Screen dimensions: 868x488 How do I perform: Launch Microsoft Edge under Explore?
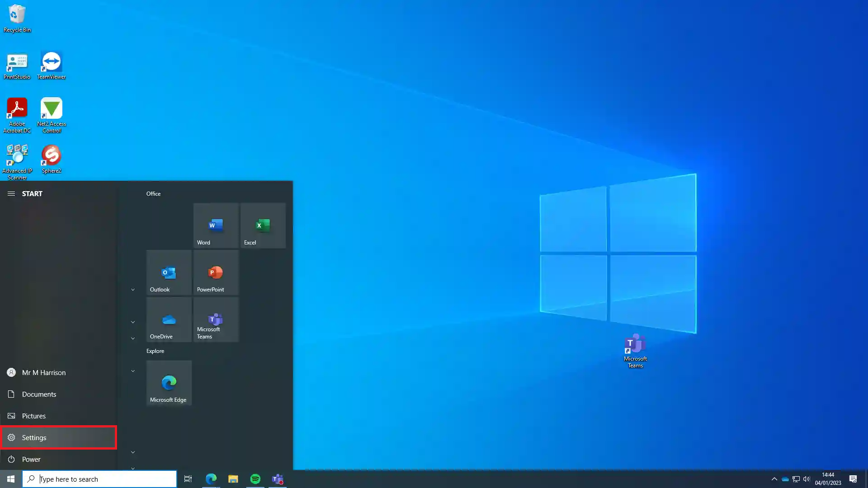[x=169, y=383]
